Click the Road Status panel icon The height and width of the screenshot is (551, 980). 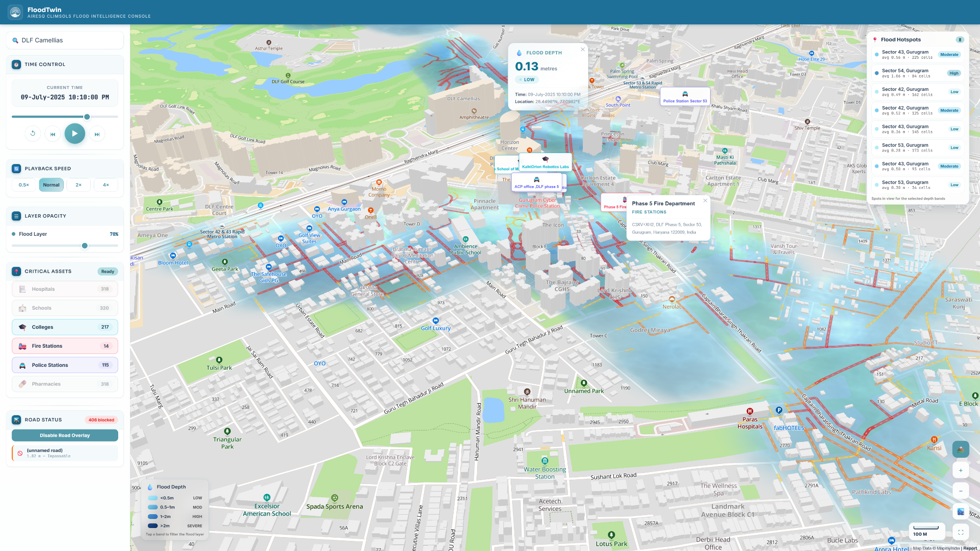pos(16,419)
